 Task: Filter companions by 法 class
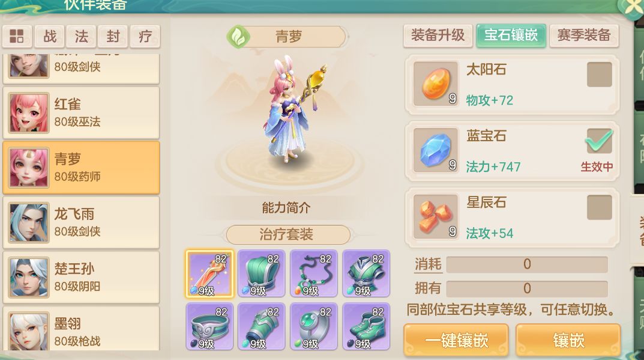tap(81, 36)
